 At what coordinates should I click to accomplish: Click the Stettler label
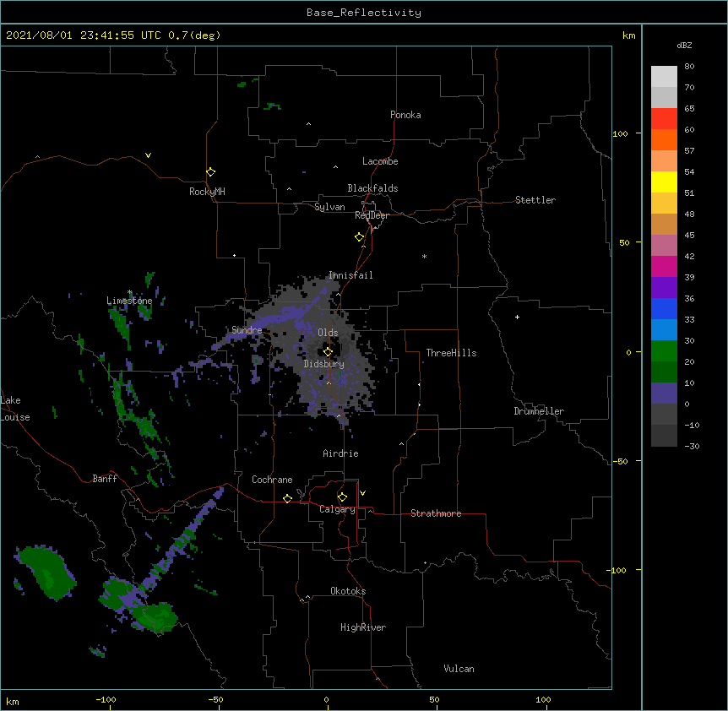point(535,200)
